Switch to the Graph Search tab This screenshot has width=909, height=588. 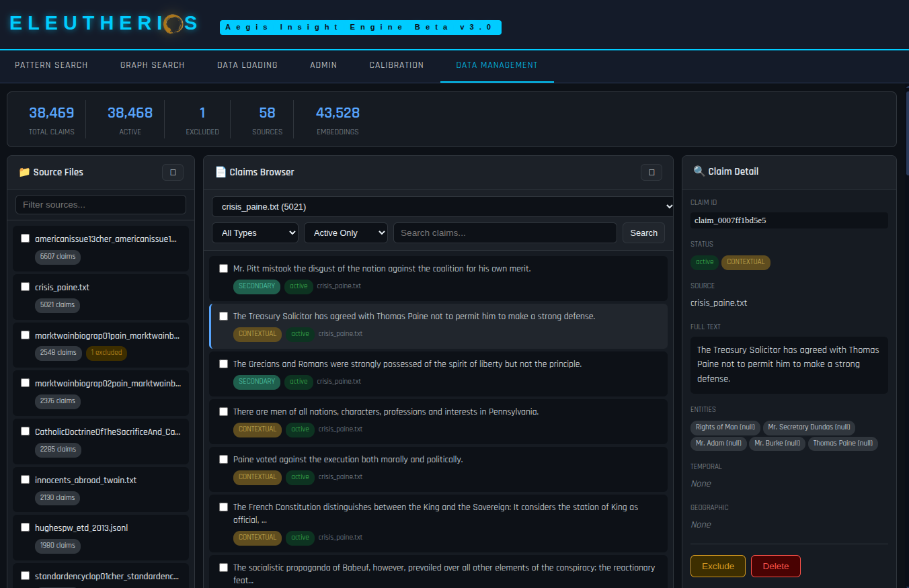pos(152,65)
